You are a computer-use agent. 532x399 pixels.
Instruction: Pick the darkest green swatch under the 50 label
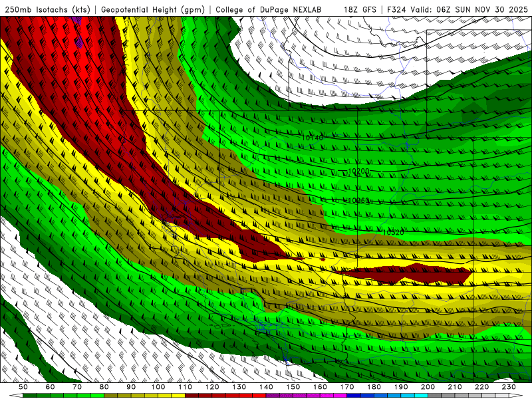click(30, 396)
